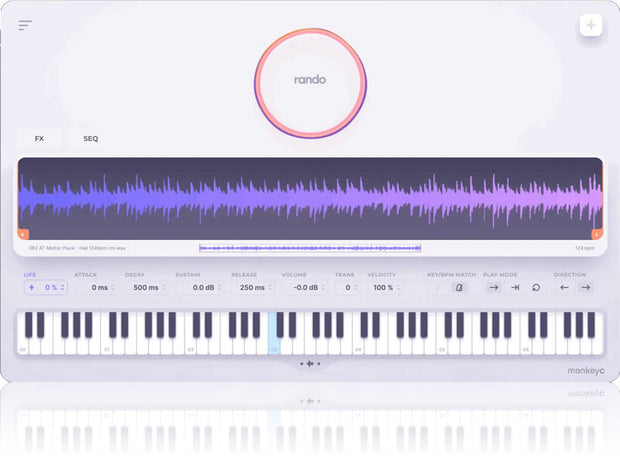The width and height of the screenshot is (620, 460).
Task: Click the monkeyc logo text
Action: [586, 371]
